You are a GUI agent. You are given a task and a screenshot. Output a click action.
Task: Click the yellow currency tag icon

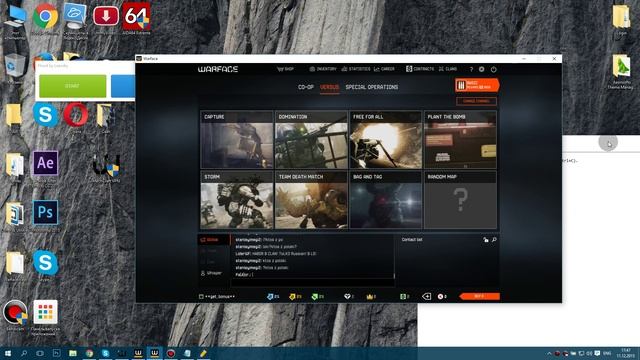tap(292, 297)
